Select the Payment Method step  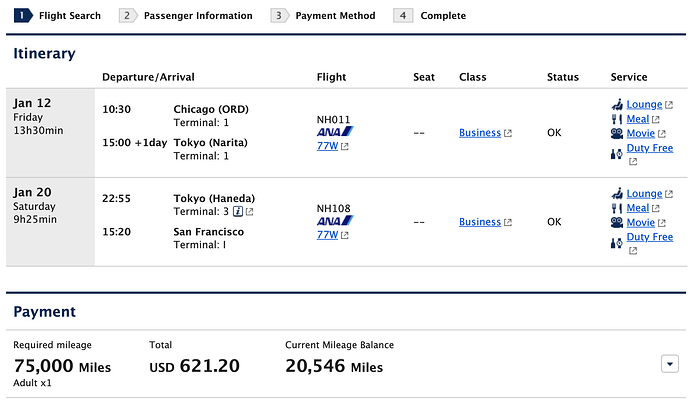pyautogui.click(x=323, y=16)
